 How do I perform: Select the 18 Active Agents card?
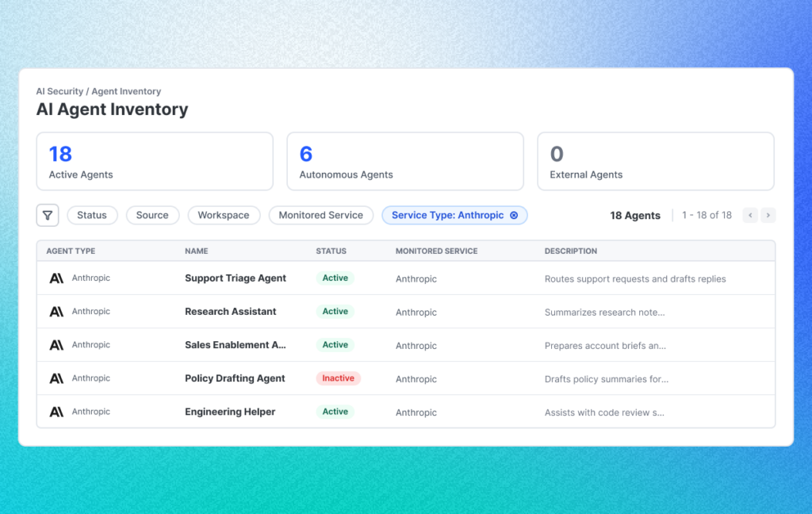pos(155,161)
